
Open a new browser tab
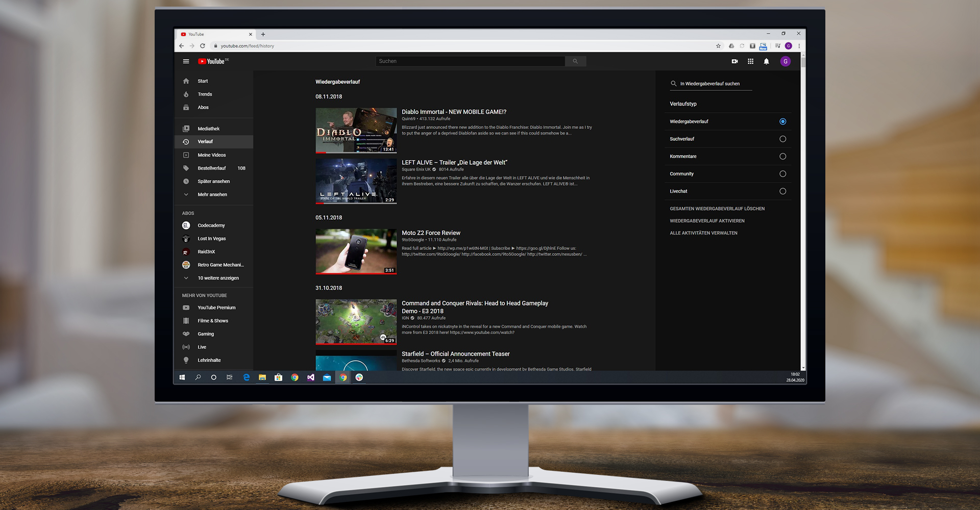click(263, 34)
